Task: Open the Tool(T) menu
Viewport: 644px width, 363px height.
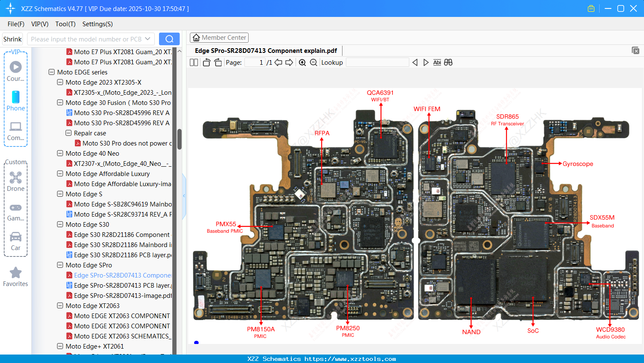Action: 65,24
